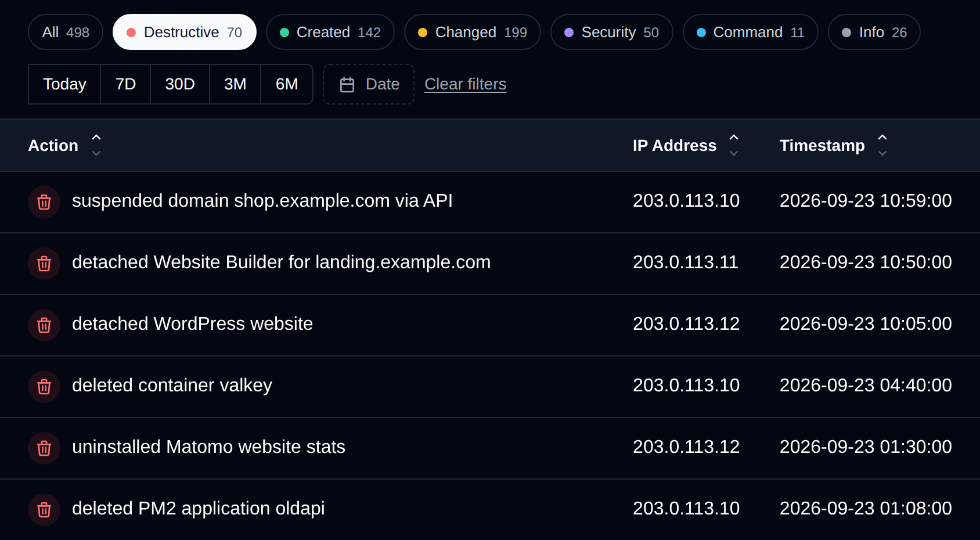Click timestamp 2026-09-23 10:50:00
980x540 pixels.
click(x=866, y=262)
